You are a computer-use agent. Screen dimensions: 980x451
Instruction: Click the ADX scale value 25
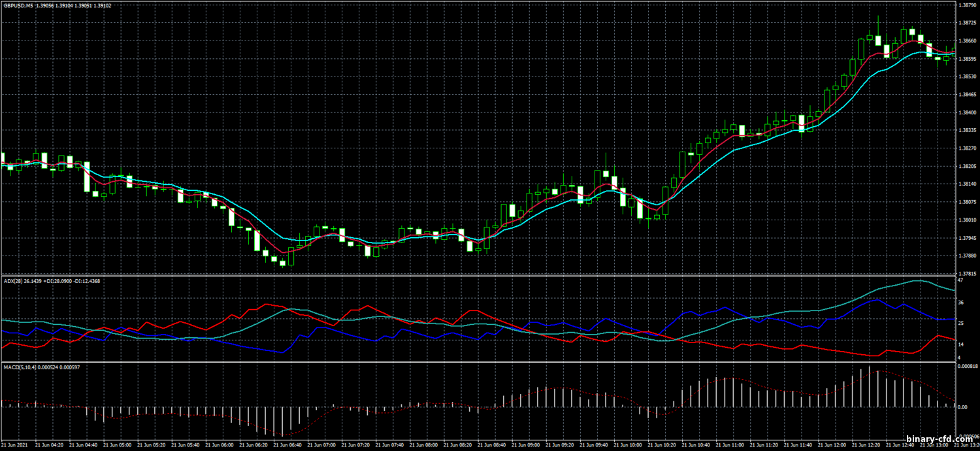(960, 324)
